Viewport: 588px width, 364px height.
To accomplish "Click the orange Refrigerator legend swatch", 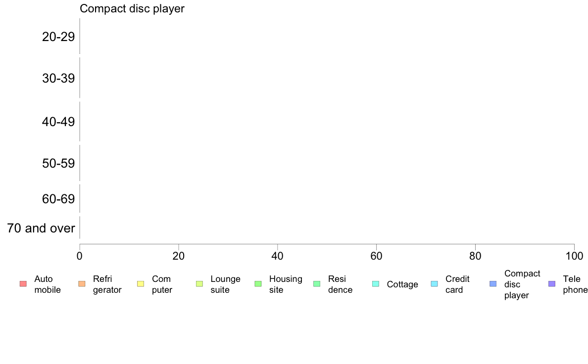I will point(82,284).
